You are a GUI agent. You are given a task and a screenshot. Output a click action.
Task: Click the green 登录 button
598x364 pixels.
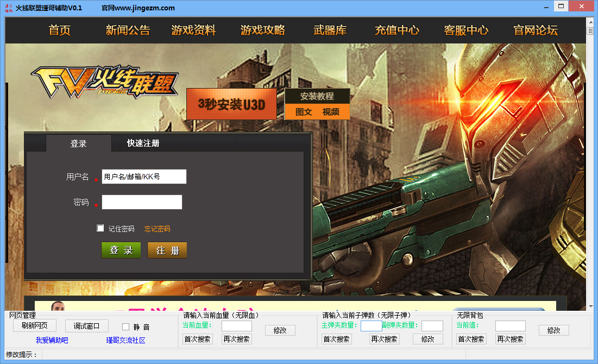(121, 250)
